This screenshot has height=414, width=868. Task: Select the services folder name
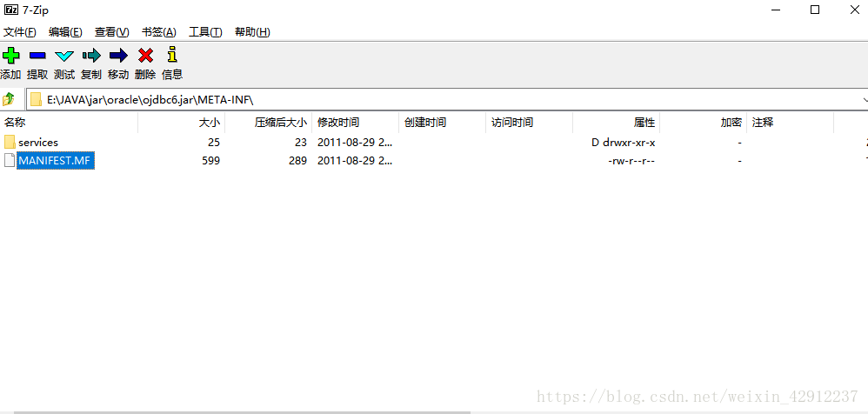point(38,143)
